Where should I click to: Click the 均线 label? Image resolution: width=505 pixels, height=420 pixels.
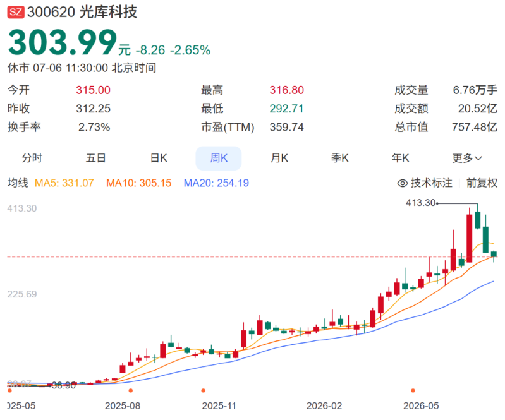point(18,183)
